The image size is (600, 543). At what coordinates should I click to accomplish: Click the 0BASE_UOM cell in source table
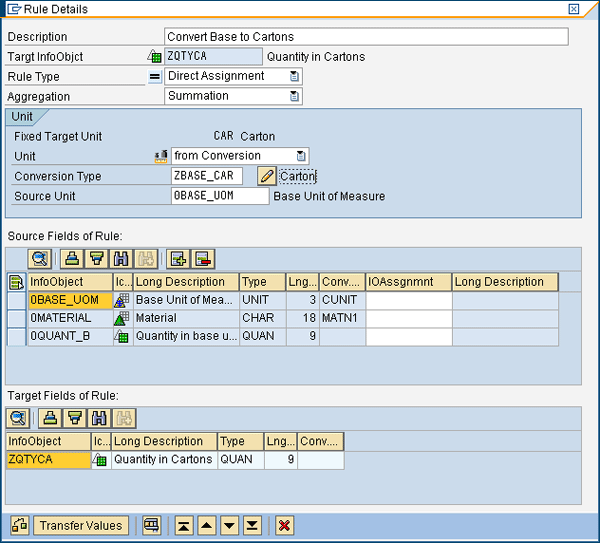(70, 300)
